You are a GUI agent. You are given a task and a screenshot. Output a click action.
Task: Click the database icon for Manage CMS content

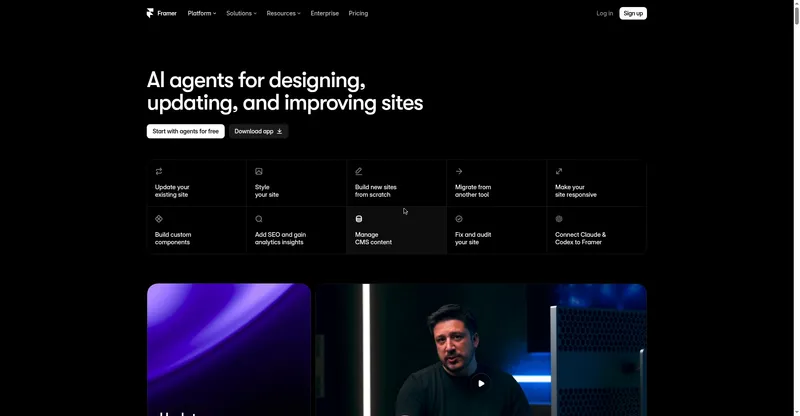[359, 219]
